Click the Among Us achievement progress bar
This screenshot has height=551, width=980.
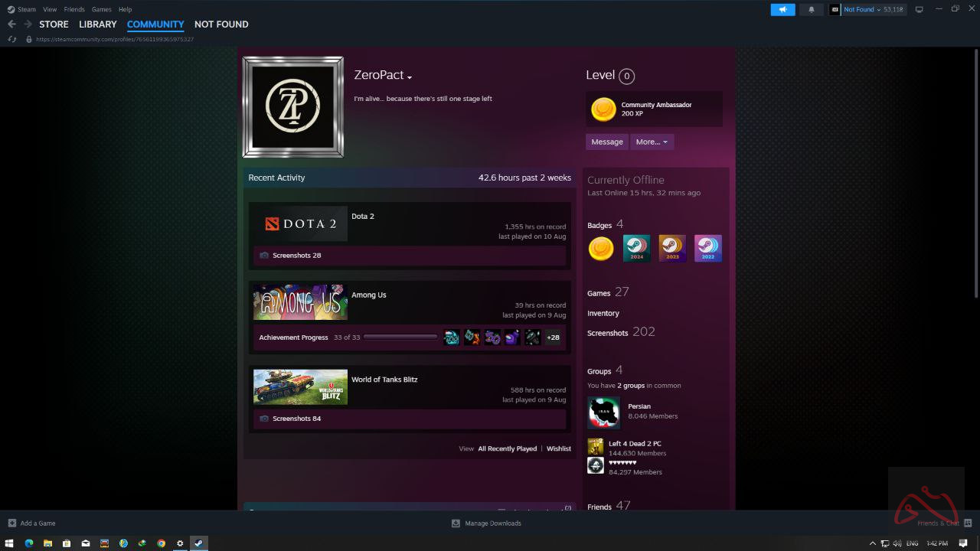click(400, 337)
